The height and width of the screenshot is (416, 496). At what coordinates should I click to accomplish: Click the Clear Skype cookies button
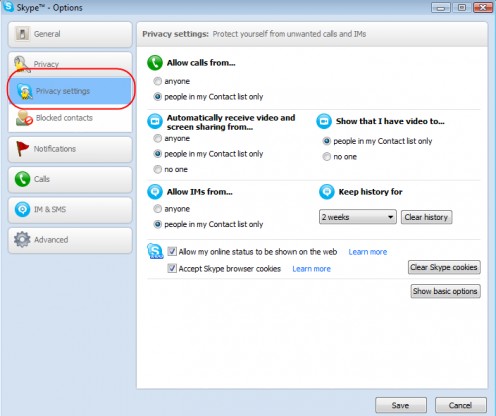tap(444, 267)
